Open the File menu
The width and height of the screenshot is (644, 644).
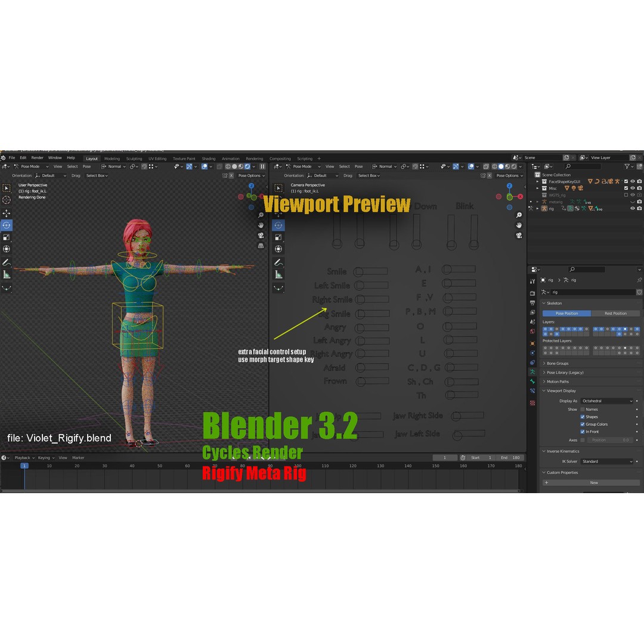tap(12, 157)
